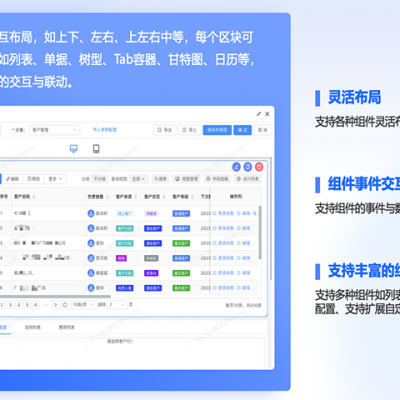The width and height of the screenshot is (400, 400).
Task: Switch to the 费用列表 tab
Action: click(x=67, y=327)
